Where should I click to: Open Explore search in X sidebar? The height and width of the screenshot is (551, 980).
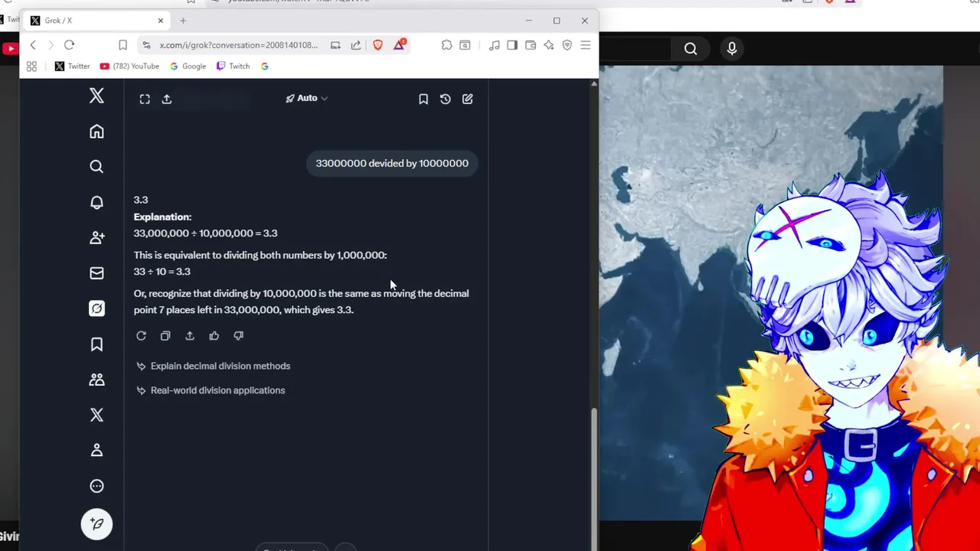[96, 167]
